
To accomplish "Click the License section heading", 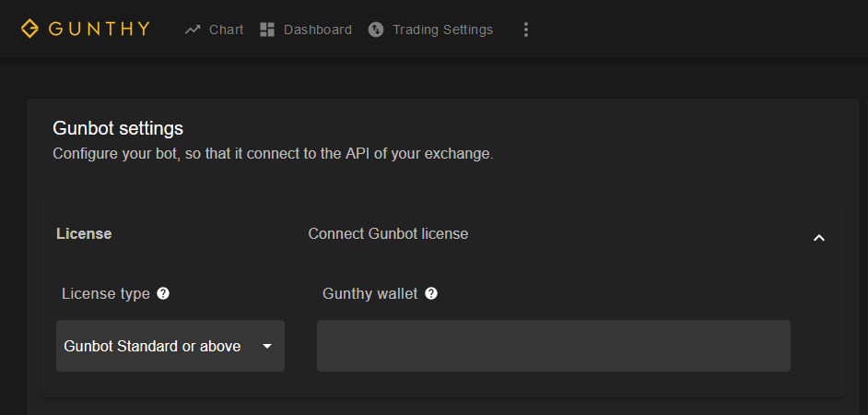I will tap(84, 234).
